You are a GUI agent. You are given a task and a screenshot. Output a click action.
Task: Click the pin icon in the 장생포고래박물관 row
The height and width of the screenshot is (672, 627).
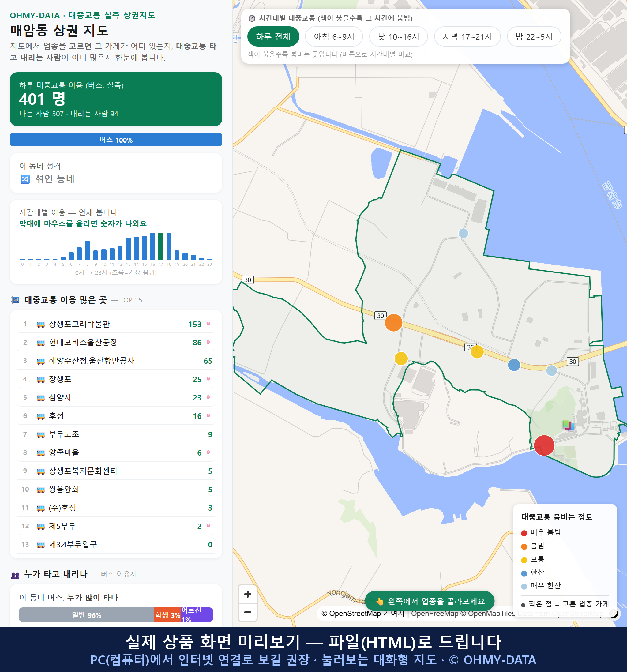click(208, 325)
